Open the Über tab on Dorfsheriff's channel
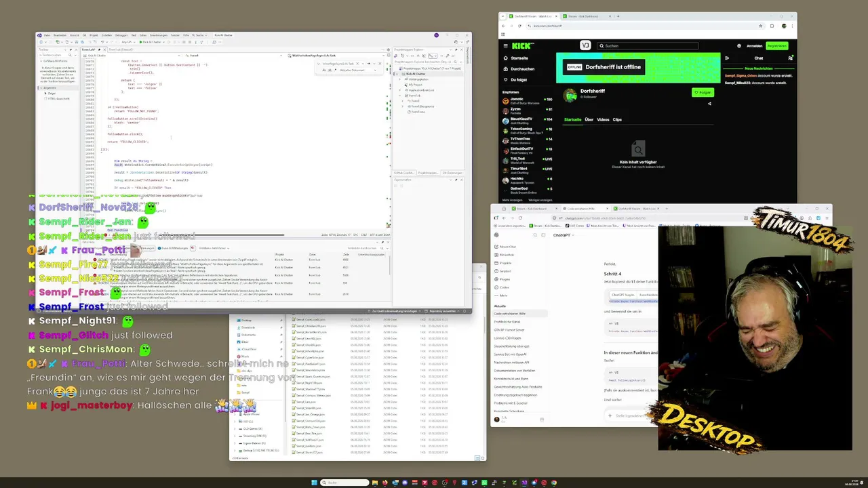 (x=589, y=119)
